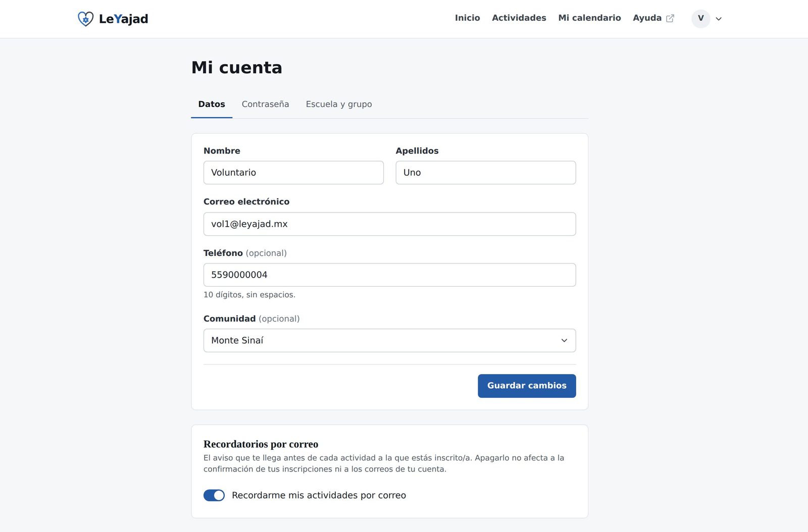The image size is (808, 532).
Task: Click the Apellidos field containing Uno
Action: tap(485, 173)
